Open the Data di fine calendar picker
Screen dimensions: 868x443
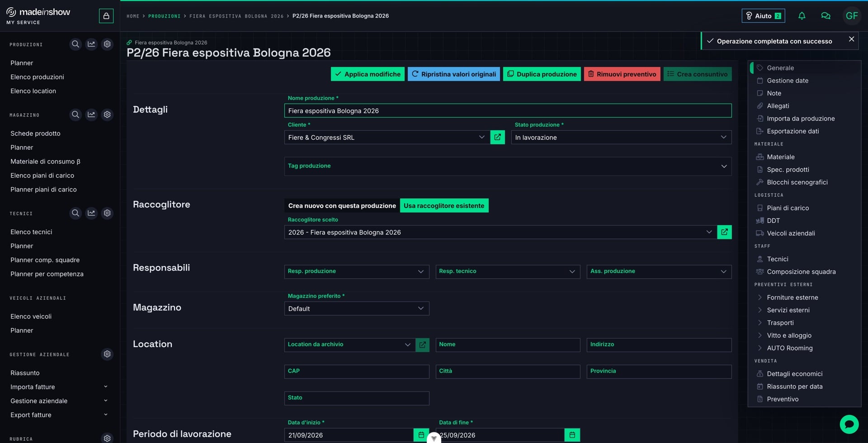pyautogui.click(x=572, y=435)
